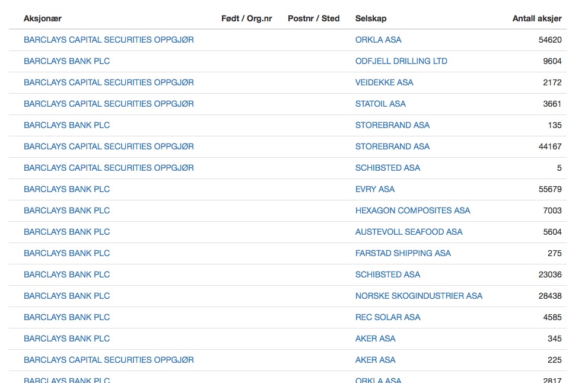This screenshot has height=383, width=588.
Task: Open the ODFJELL DRILLING LTD company link
Action: coord(401,61)
